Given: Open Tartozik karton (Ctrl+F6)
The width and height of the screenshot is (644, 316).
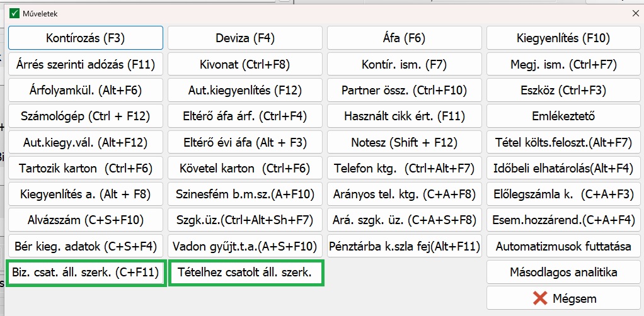Looking at the screenshot, I should 86,169.
